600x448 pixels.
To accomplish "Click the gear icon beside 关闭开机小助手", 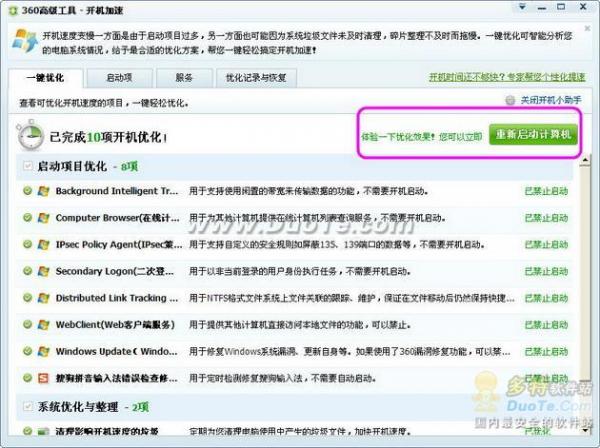I will point(510,101).
